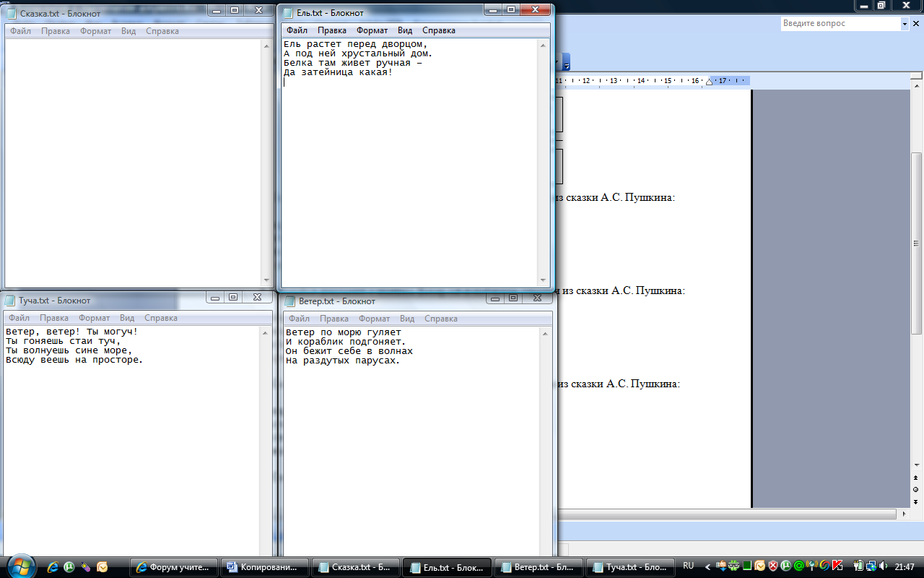Open Формат menu in Туча.txt window

(x=95, y=318)
